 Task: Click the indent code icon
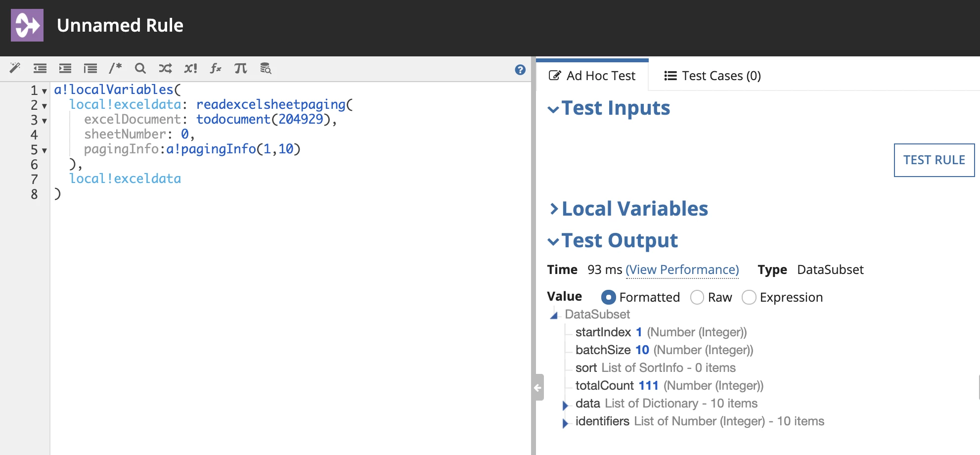(65, 68)
